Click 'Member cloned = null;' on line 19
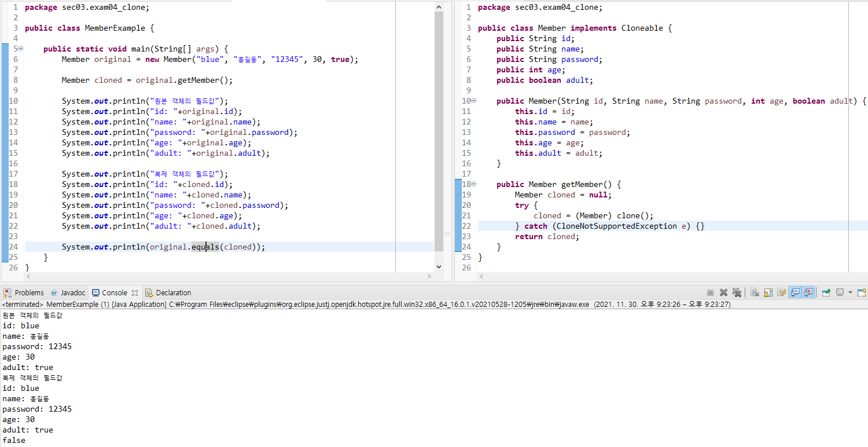This screenshot has width=868, height=447. pyautogui.click(x=563, y=195)
